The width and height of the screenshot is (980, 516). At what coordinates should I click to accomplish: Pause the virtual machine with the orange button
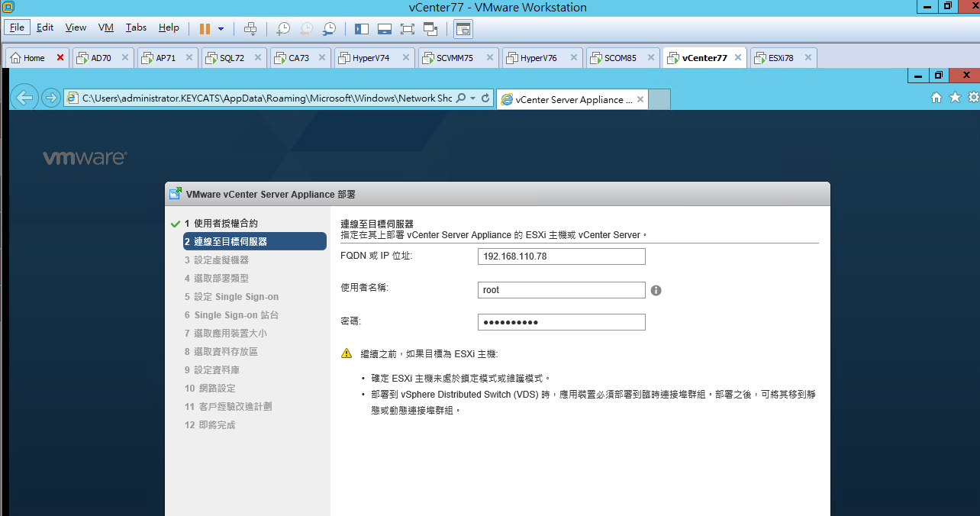point(205,28)
